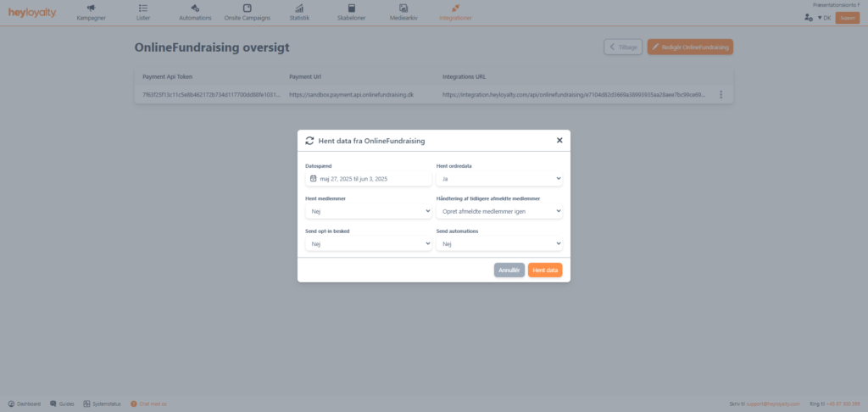
Task: Open the Send opt-in besked dropdown
Action: click(368, 243)
